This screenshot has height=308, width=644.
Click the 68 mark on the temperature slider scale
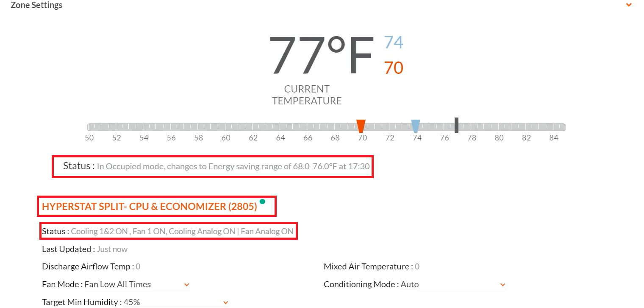click(335, 137)
